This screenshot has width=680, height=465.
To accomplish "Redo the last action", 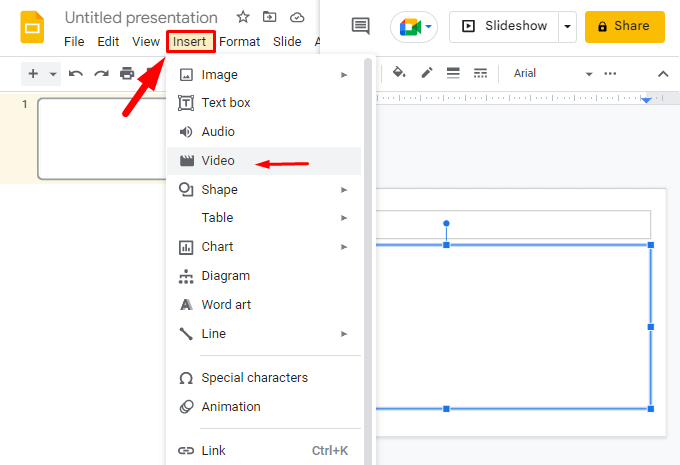I will (101, 73).
